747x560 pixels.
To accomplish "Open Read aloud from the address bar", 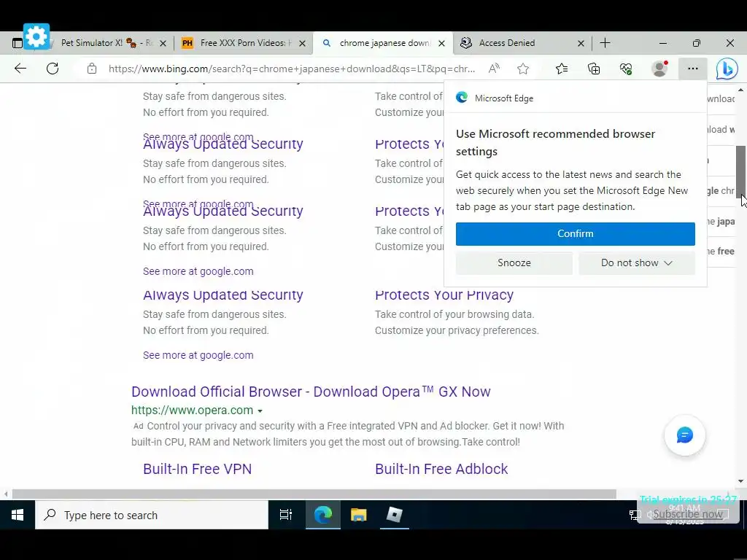I will coord(494,69).
